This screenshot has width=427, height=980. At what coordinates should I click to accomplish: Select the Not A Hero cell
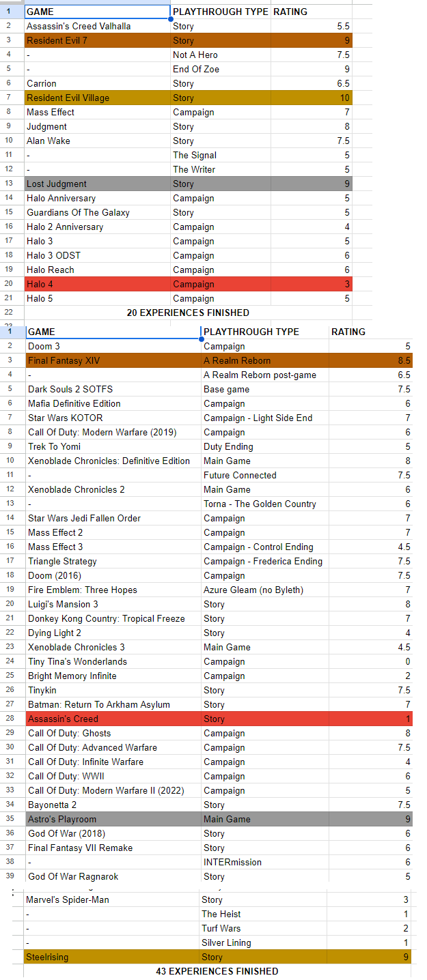point(221,55)
